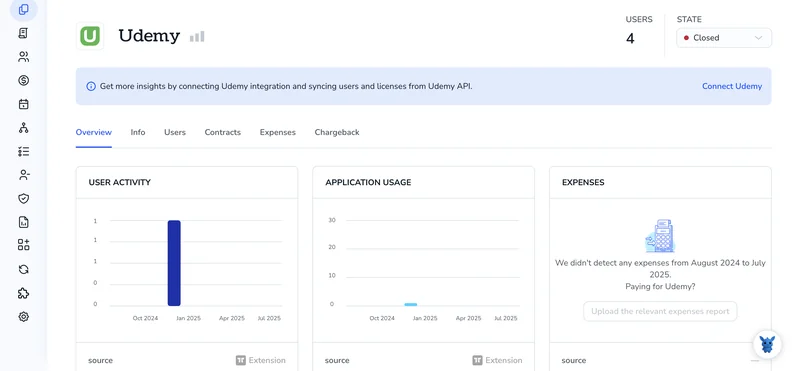Image resolution: width=800 pixels, height=371 pixels.
Task: Switch to the Expenses tab
Action: point(278,132)
